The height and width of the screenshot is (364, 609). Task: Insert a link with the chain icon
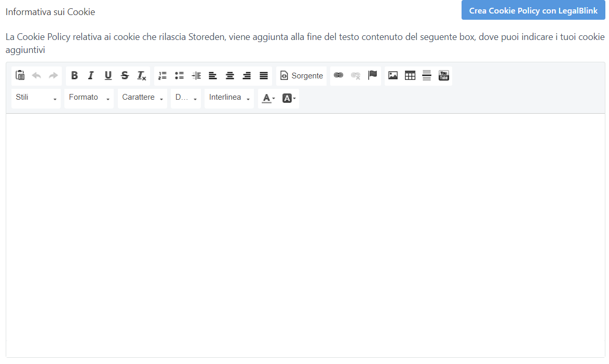click(339, 76)
